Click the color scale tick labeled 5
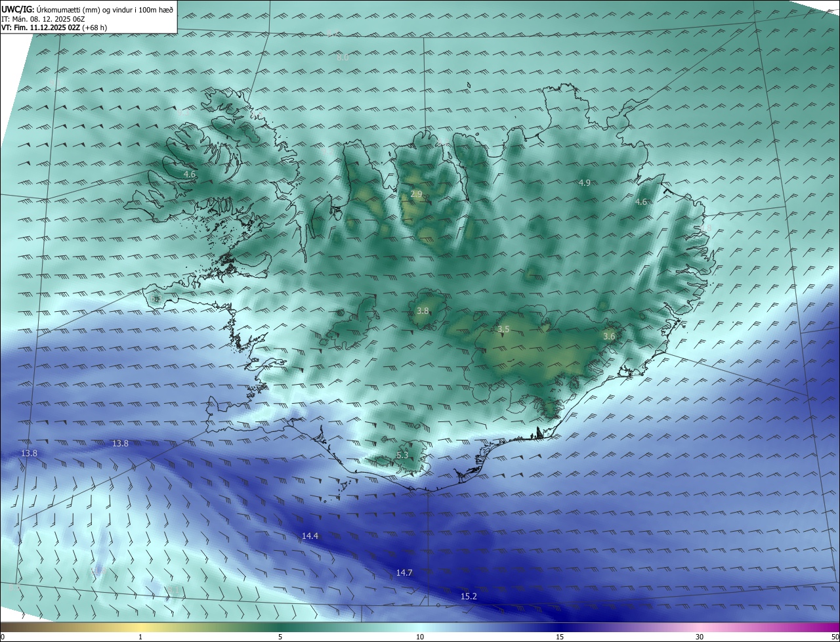Screen dimensions: 840x642 [280, 637]
